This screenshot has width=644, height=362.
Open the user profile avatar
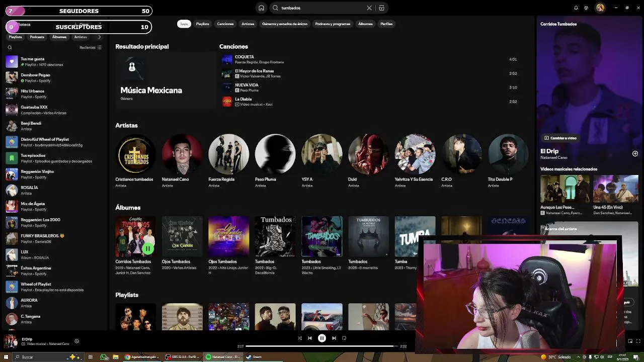[600, 8]
